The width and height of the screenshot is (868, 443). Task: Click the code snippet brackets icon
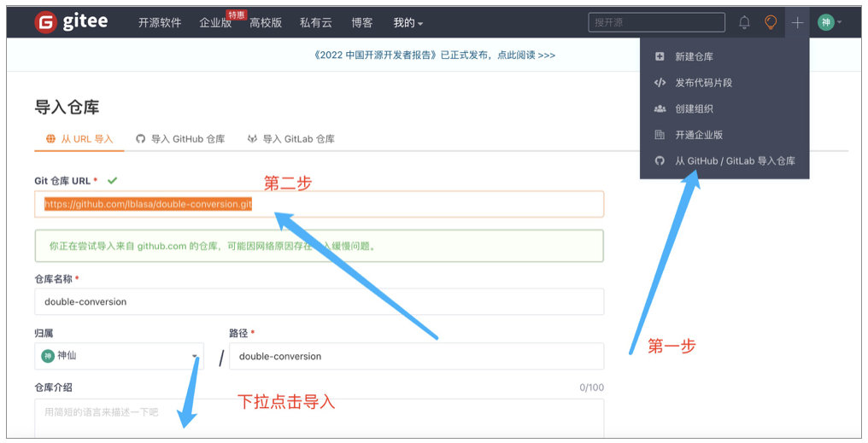[x=660, y=83]
